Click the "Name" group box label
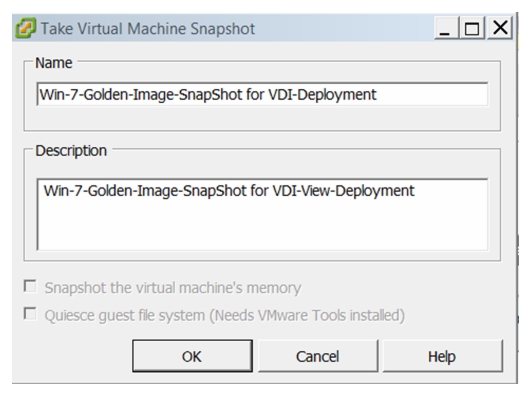The height and width of the screenshot is (397, 532). coord(54,63)
